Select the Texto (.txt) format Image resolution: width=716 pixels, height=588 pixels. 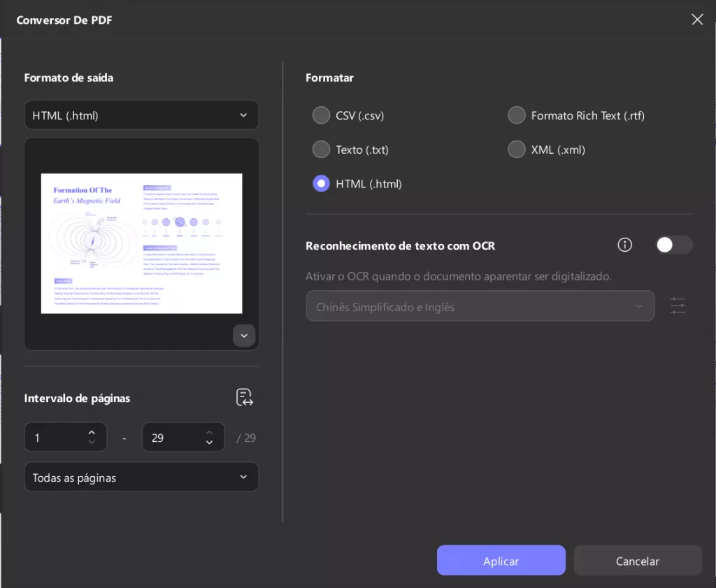[x=321, y=149]
